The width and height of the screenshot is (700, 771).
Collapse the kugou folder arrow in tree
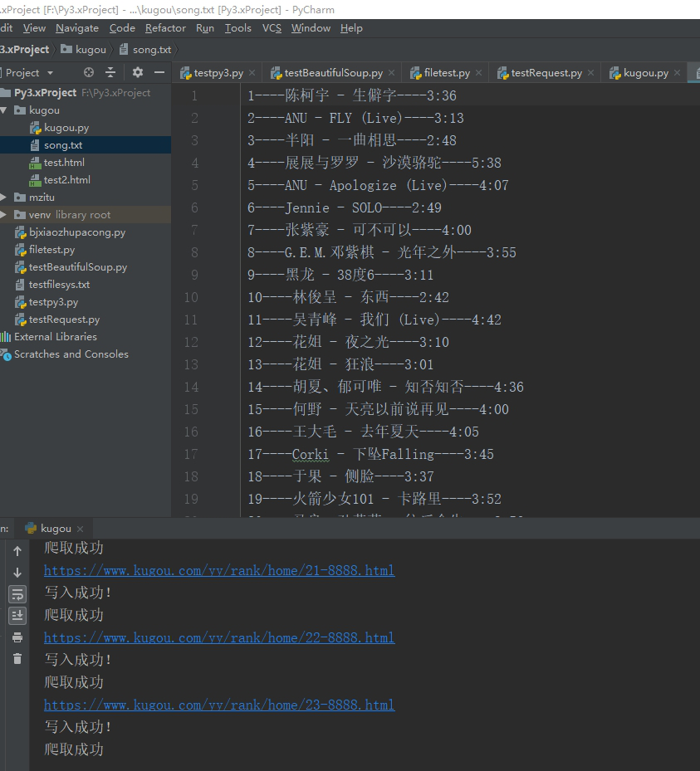tap(4, 110)
